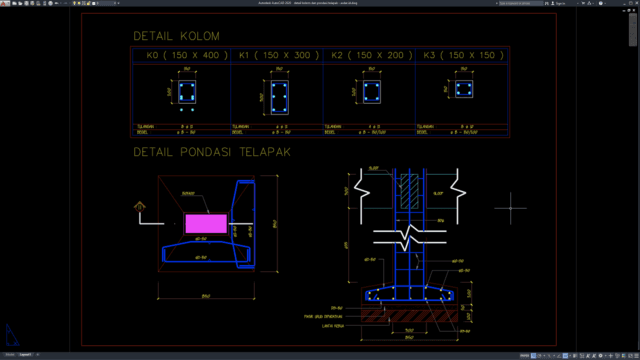Click the keyword search input field
The height and width of the screenshot is (360, 640).
tap(521, 3)
